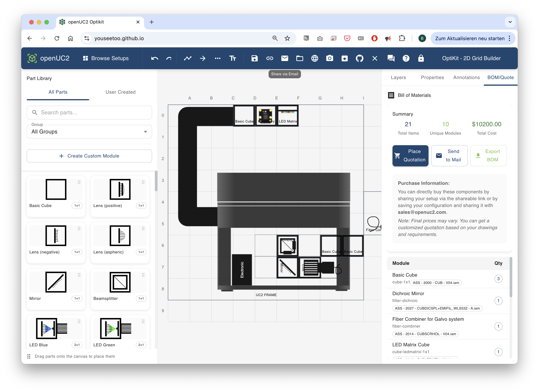The image size is (539, 392).
Task: Bookmark the page with the star icon
Action: 287,38
